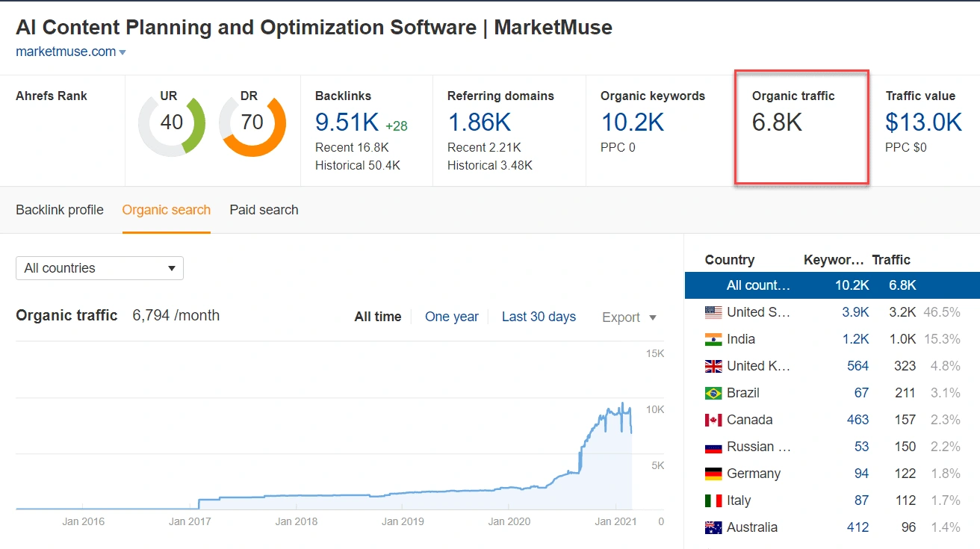980x549 pixels.
Task: Click the Historical 50.4K backlinks text
Action: click(358, 166)
